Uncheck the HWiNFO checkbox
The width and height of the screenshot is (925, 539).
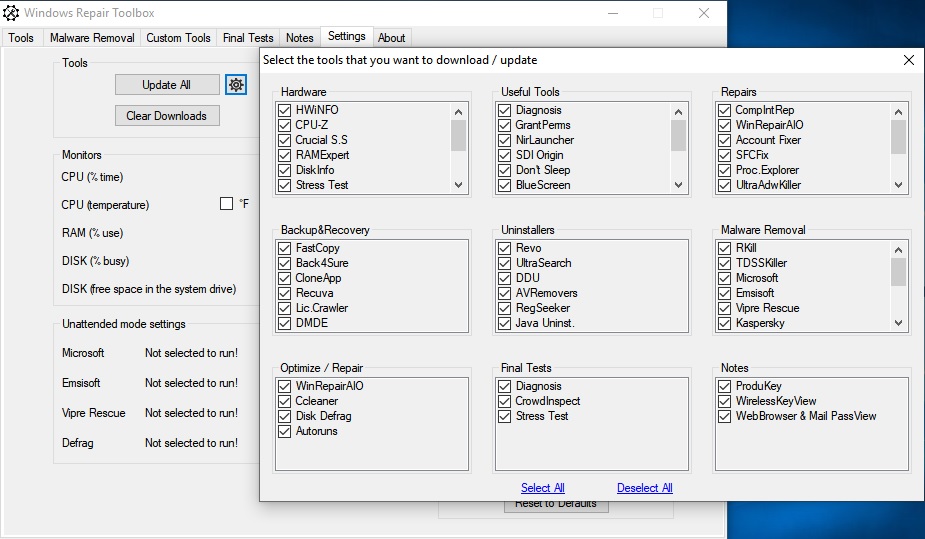285,110
